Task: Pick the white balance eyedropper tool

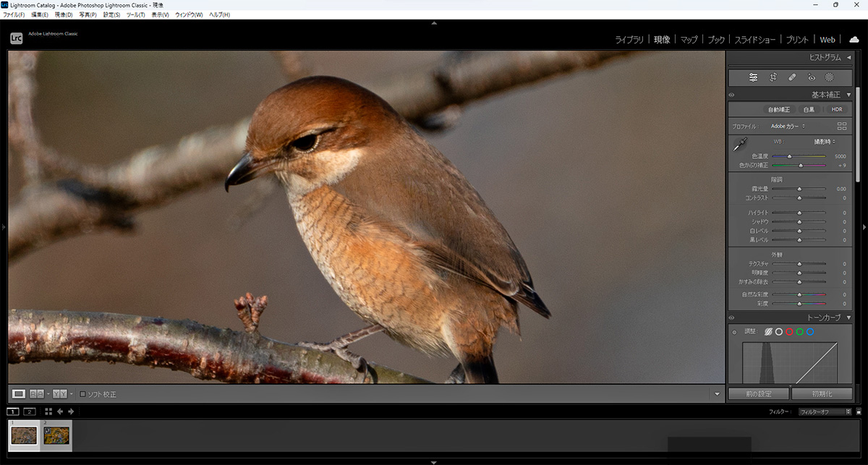Action: pos(740,145)
